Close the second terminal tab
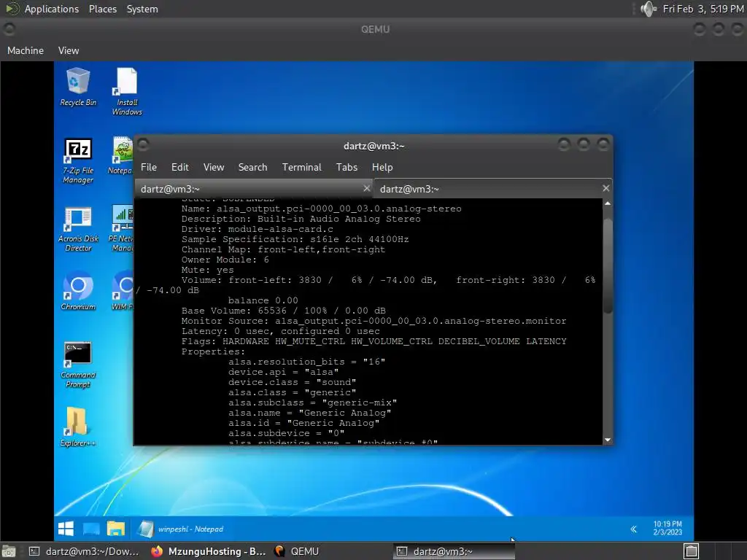This screenshot has width=747, height=560. coord(605,189)
